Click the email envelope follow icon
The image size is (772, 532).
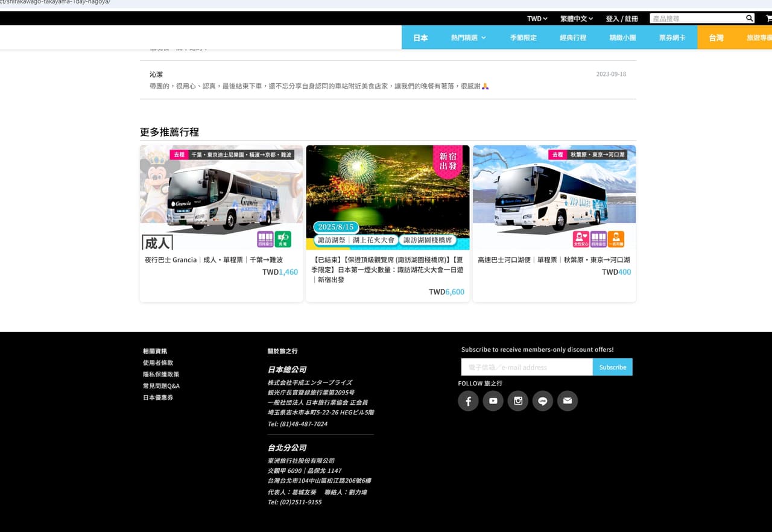(567, 401)
